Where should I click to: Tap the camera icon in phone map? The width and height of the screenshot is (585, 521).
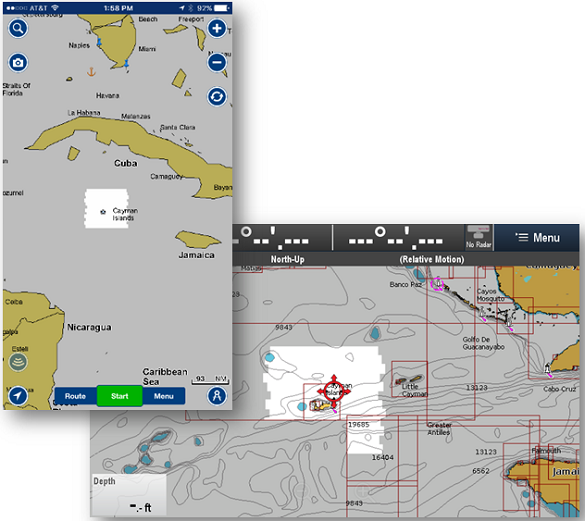click(18, 63)
